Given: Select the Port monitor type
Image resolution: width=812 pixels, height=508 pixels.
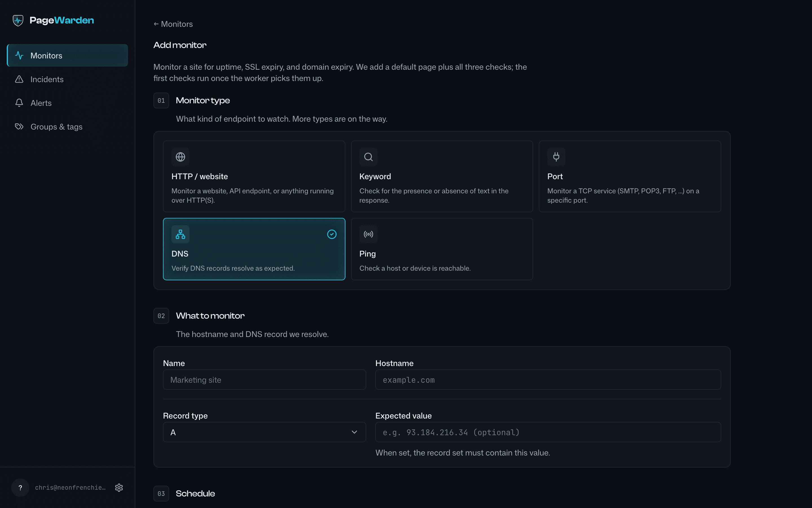Looking at the screenshot, I should click(630, 176).
